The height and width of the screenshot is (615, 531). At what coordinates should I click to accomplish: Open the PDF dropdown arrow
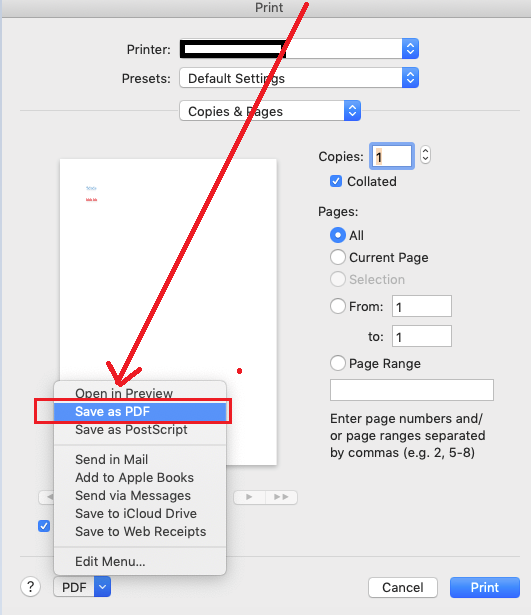[102, 587]
